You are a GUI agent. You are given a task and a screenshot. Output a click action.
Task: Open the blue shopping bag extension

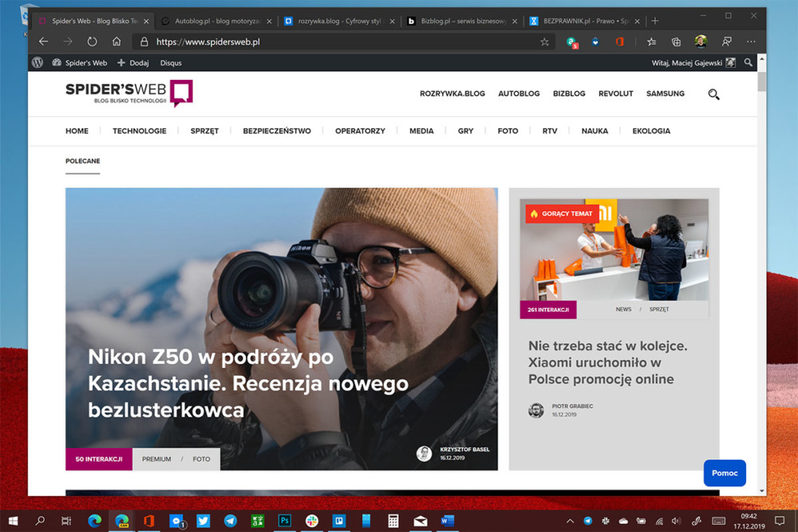[x=595, y=41]
